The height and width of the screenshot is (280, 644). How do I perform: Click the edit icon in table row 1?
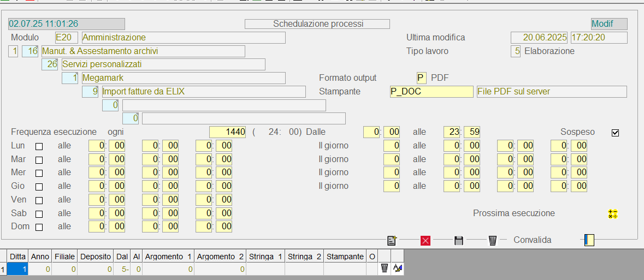tap(397, 268)
